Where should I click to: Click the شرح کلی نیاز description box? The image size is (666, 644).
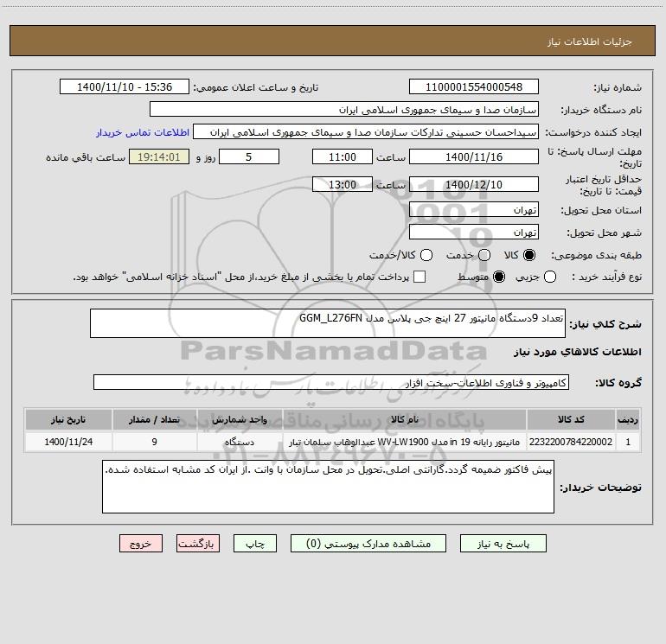pos(328,323)
